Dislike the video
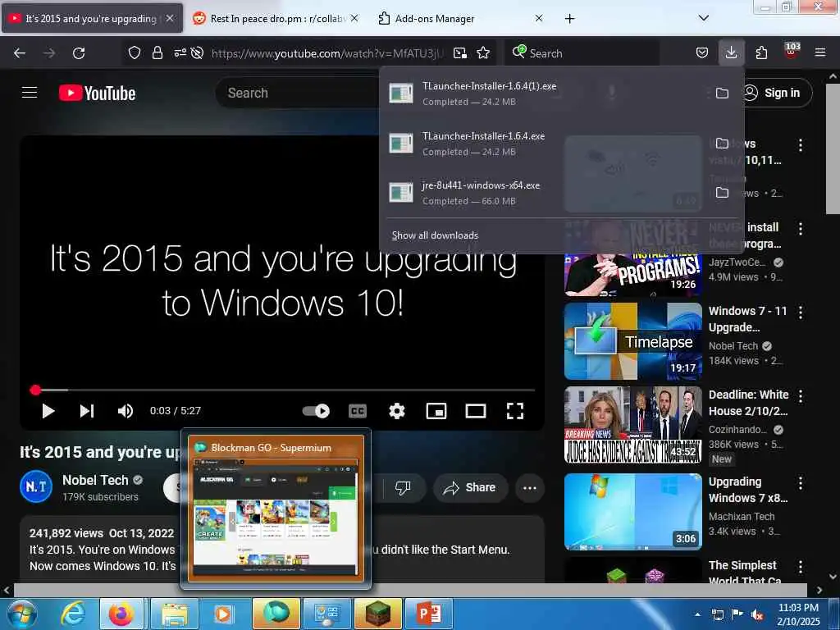The height and width of the screenshot is (630, 840). 403,487
